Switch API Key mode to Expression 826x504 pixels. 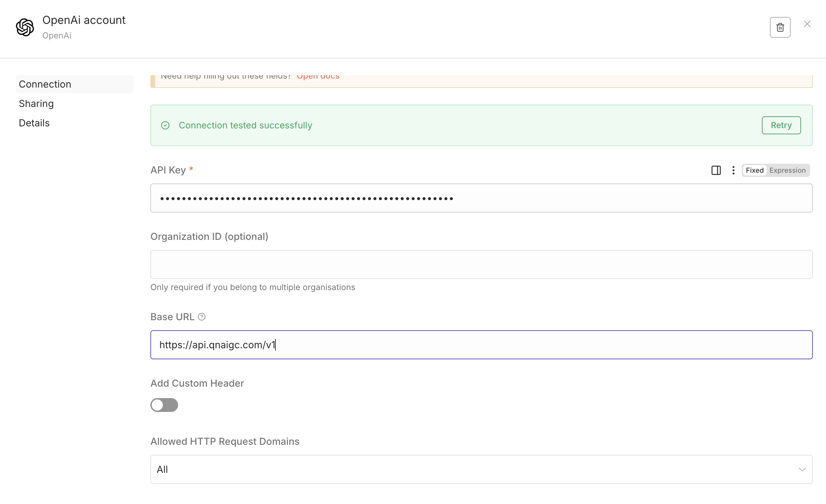787,170
